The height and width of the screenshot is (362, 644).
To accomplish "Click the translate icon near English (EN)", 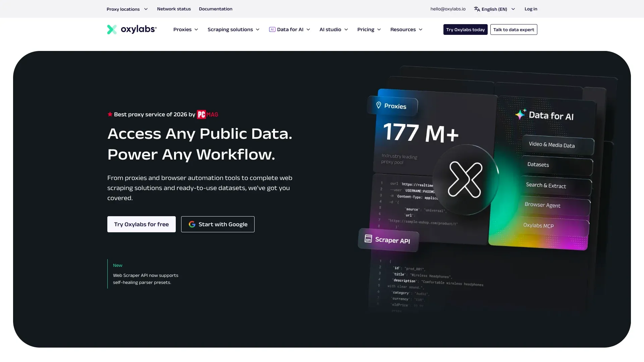I will click(477, 9).
